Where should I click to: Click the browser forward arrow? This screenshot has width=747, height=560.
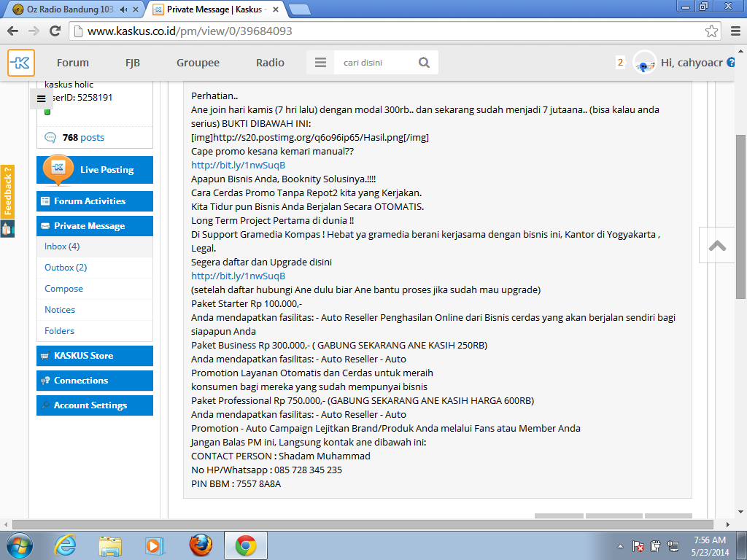click(34, 31)
